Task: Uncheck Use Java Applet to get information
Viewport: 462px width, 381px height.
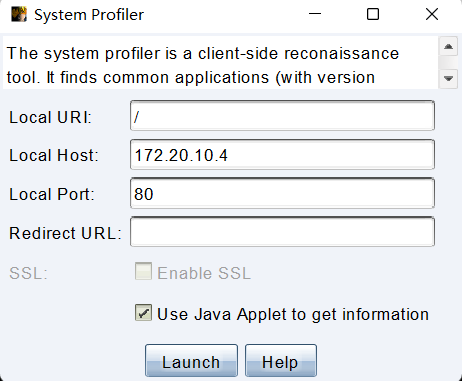Action: pos(143,312)
